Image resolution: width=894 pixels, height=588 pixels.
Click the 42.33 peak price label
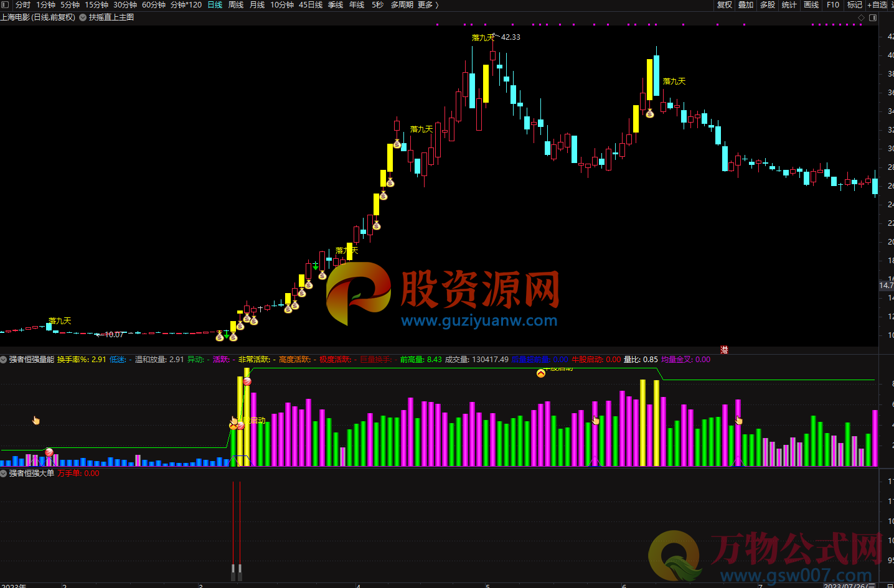coord(511,37)
